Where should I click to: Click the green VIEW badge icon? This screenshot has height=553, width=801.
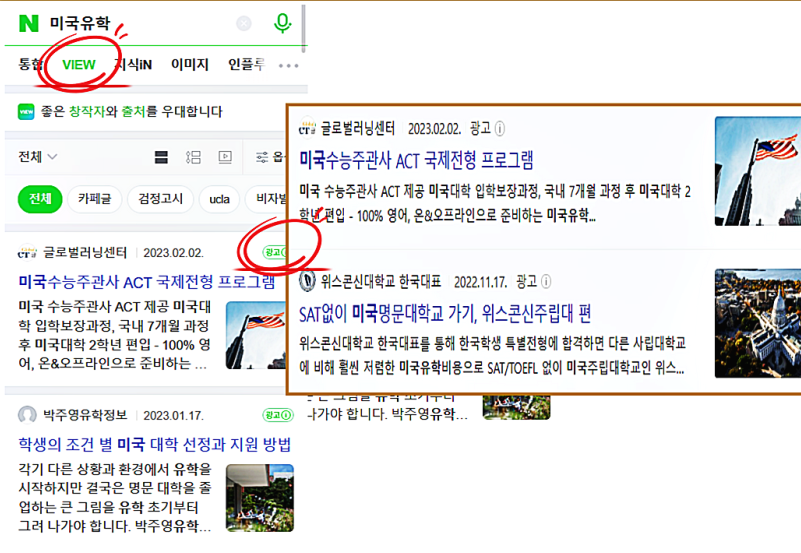coord(26,111)
